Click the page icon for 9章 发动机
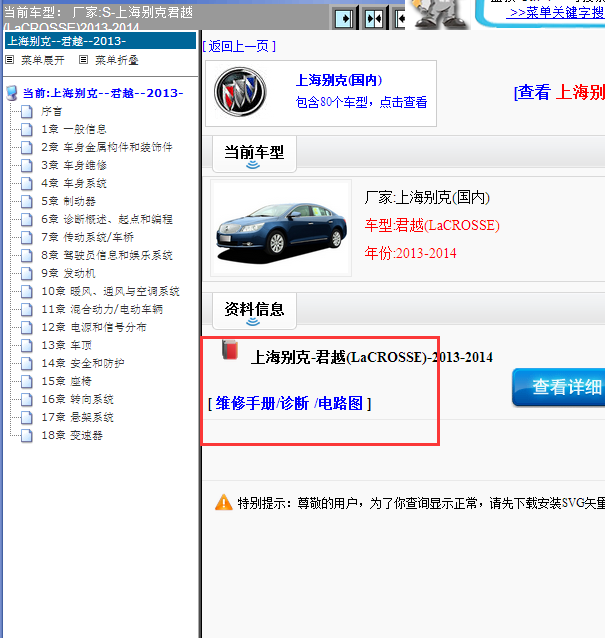 [27, 273]
